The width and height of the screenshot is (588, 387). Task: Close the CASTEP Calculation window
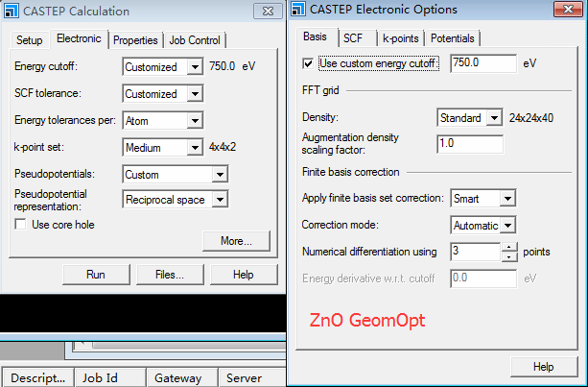[x=268, y=12]
